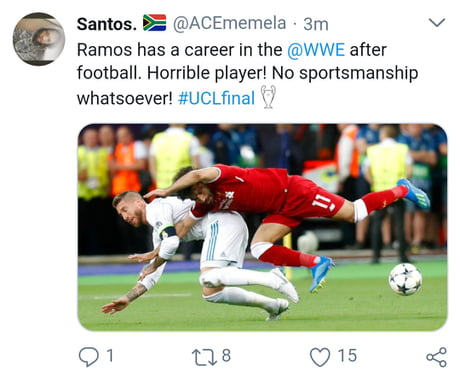This screenshot has height=377, width=460.
Task: Click the South African flag emoji
Action: 154,23
